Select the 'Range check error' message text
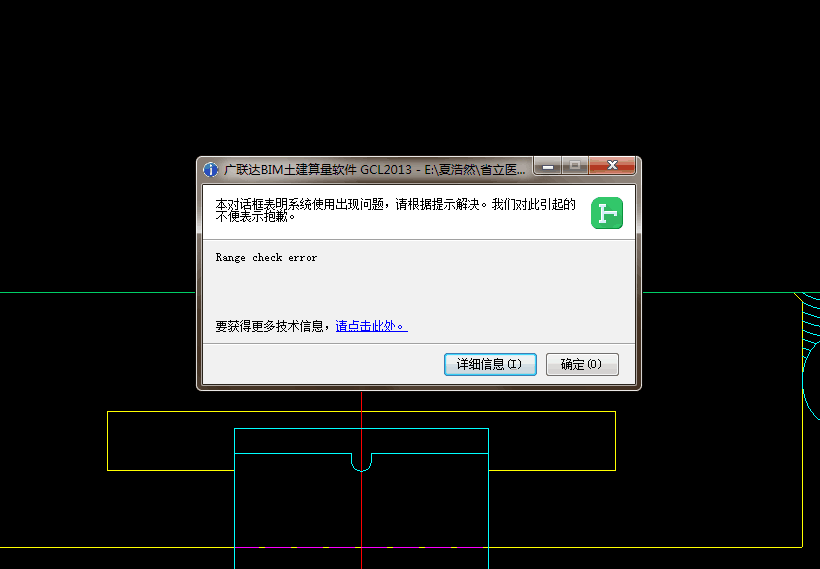The width and height of the screenshot is (820, 569). click(x=266, y=257)
